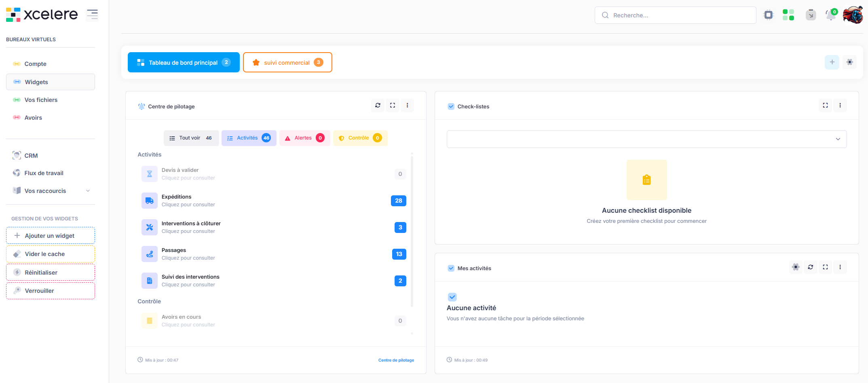Viewport: 868px width, 383px height.
Task: Refresh the Centre de pilotage widget
Action: coord(378,106)
